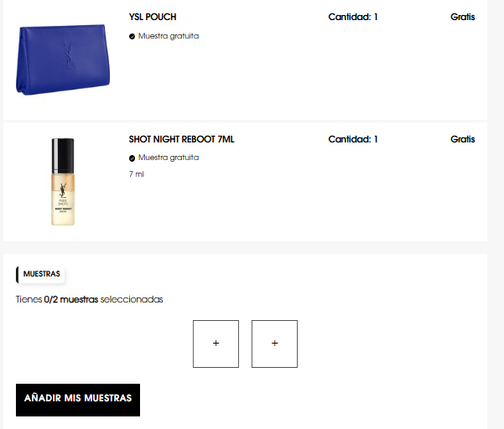
Task: Click the AÑADIR MIS MUESTRAS button
Action: pyautogui.click(x=78, y=400)
